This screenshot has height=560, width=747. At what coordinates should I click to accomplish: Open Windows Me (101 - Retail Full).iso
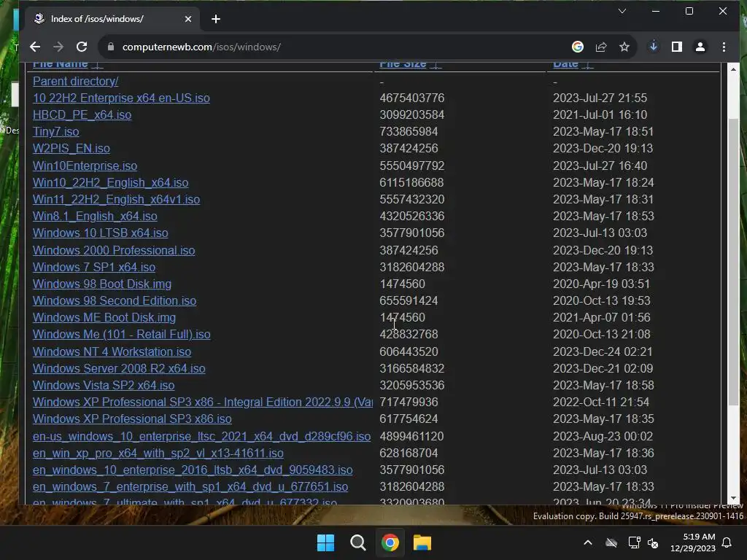point(122,334)
